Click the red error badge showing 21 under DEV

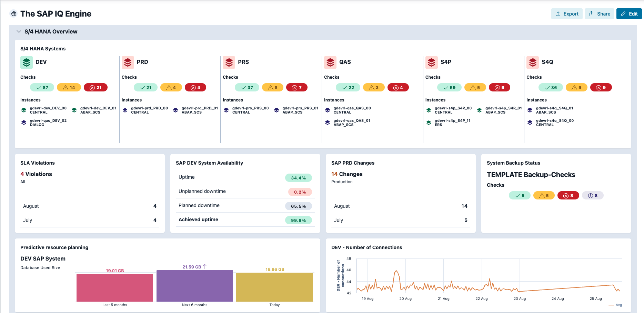click(x=95, y=87)
